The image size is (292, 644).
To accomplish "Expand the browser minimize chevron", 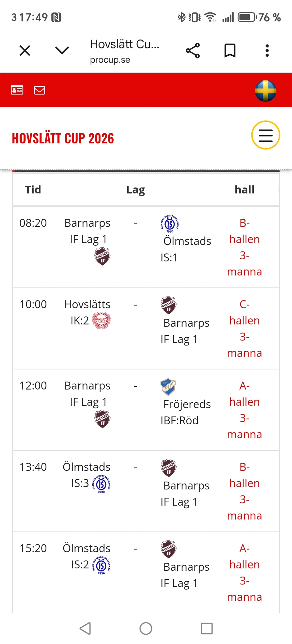I will point(62,51).
